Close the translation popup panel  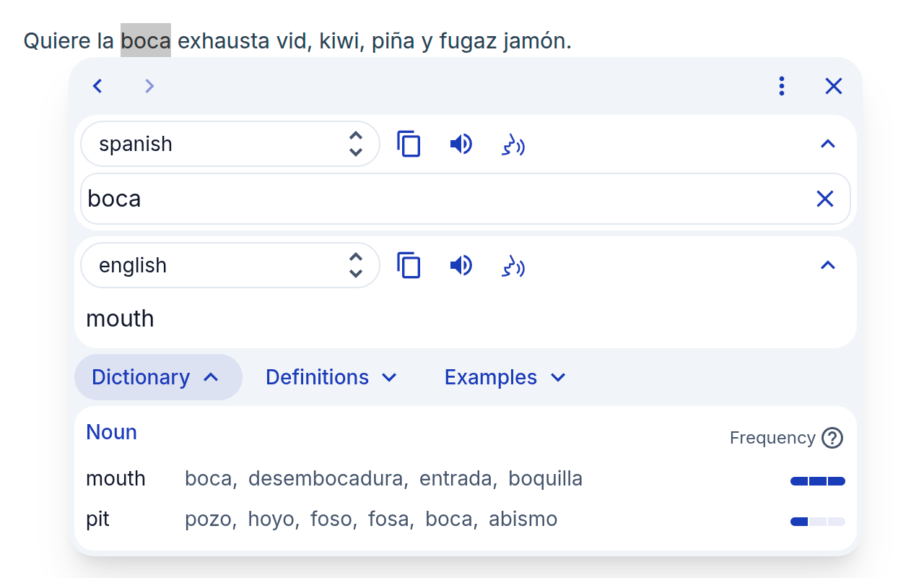click(x=834, y=86)
